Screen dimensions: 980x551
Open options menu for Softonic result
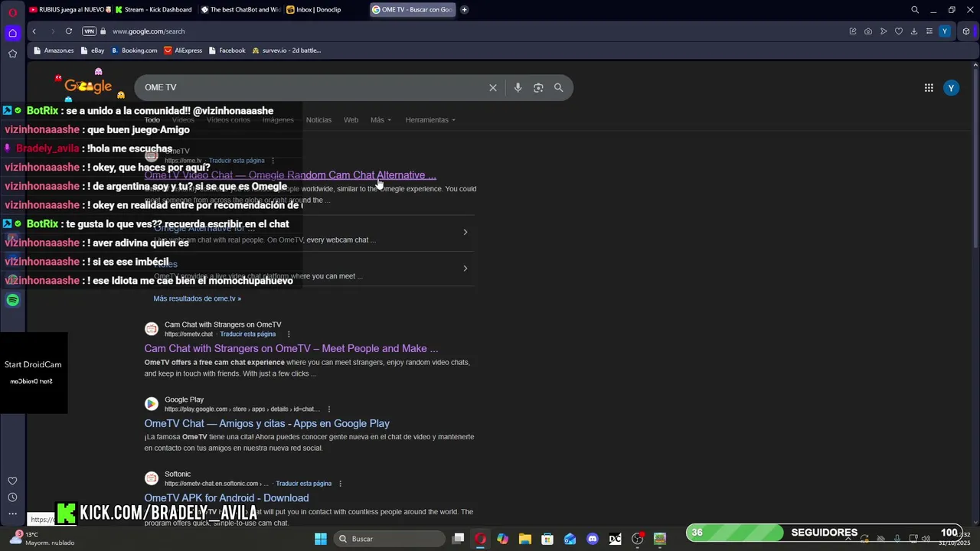coord(340,484)
